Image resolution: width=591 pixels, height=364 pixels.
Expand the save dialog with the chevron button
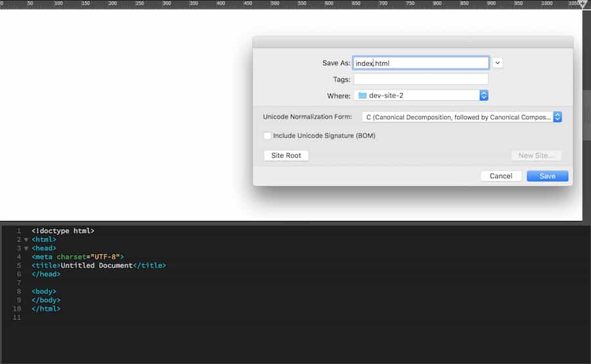pyautogui.click(x=497, y=63)
